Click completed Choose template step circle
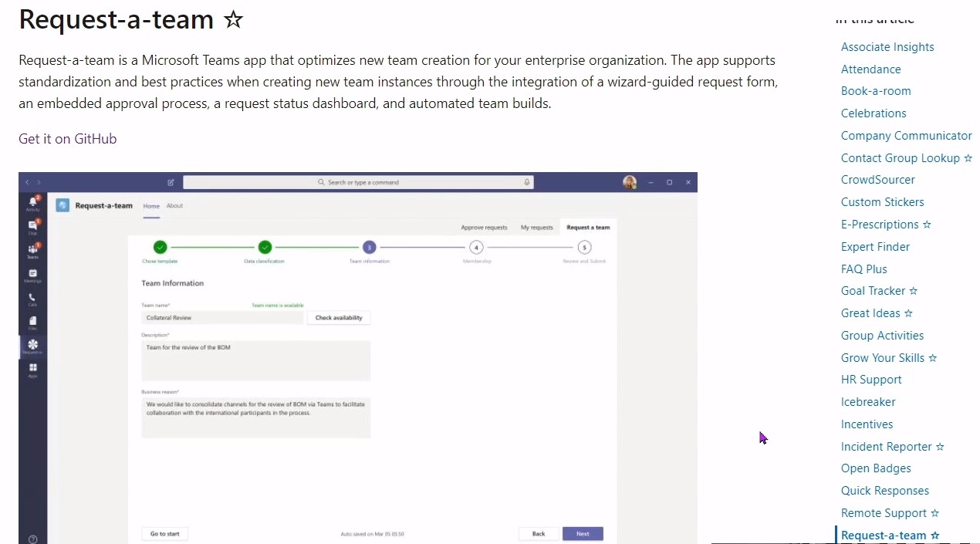 coord(160,247)
